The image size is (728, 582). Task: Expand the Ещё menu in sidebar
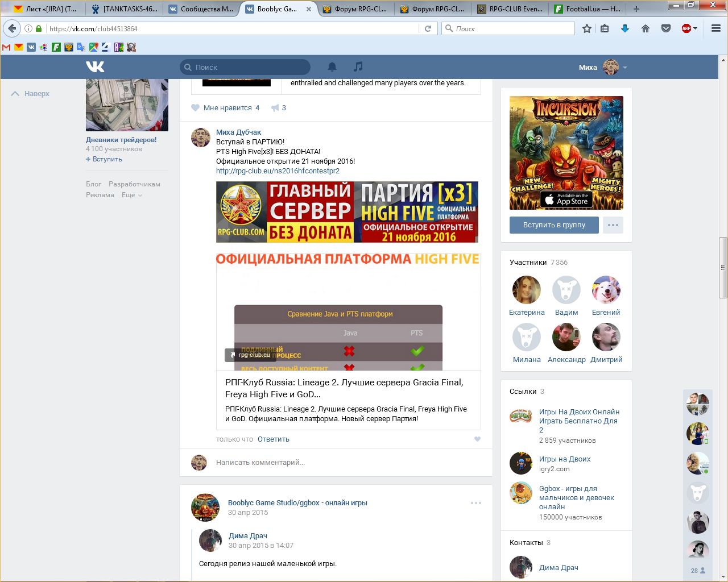coord(132,195)
